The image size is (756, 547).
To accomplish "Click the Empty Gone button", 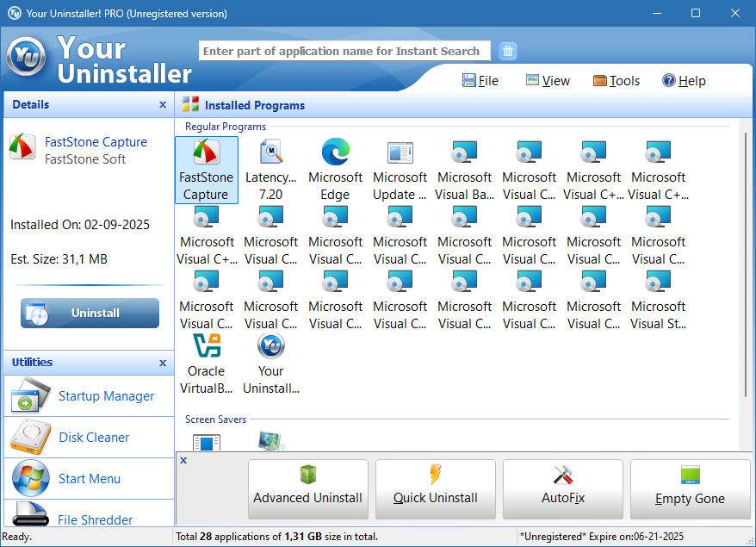I will (x=690, y=489).
